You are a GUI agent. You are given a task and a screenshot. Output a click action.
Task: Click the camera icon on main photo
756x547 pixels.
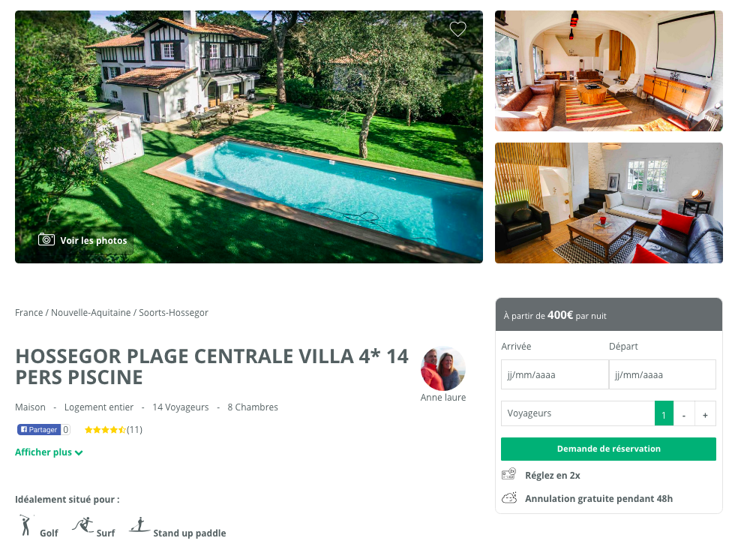46,239
